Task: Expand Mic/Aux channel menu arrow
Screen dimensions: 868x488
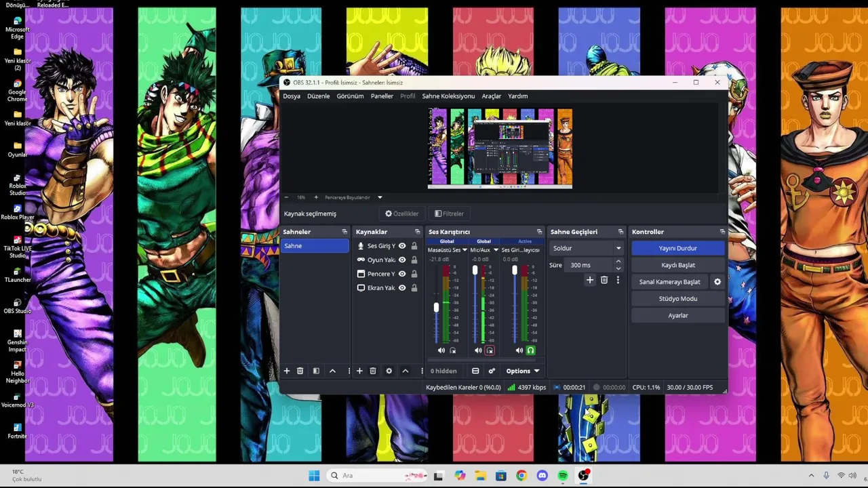Action: click(x=496, y=250)
